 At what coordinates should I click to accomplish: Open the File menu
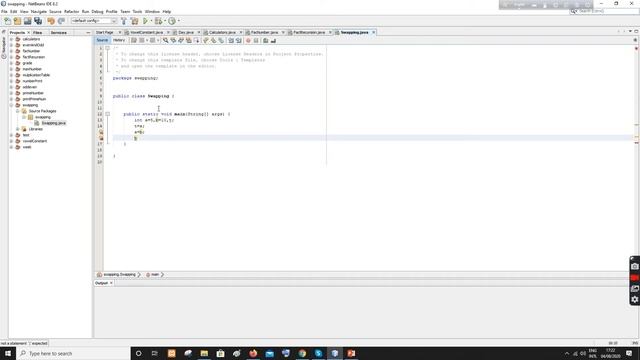(x=4, y=11)
